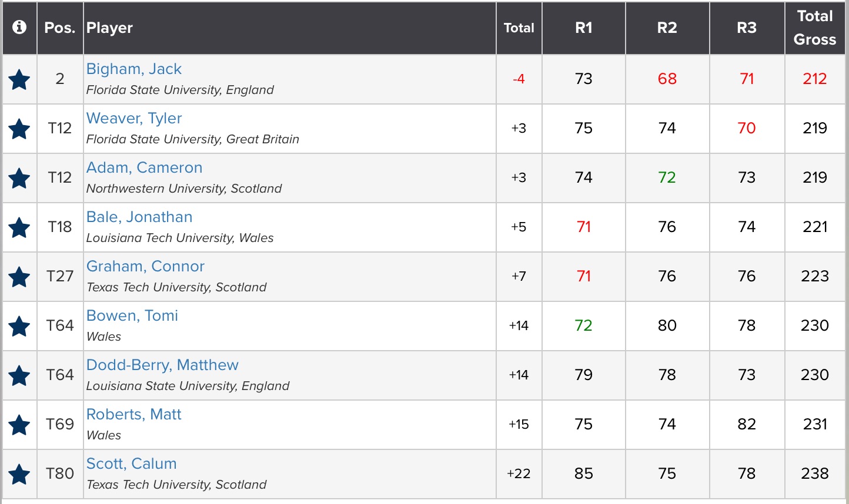Open Bale, Jonathan player link
The height and width of the screenshot is (504, 849).
pyautogui.click(x=139, y=217)
